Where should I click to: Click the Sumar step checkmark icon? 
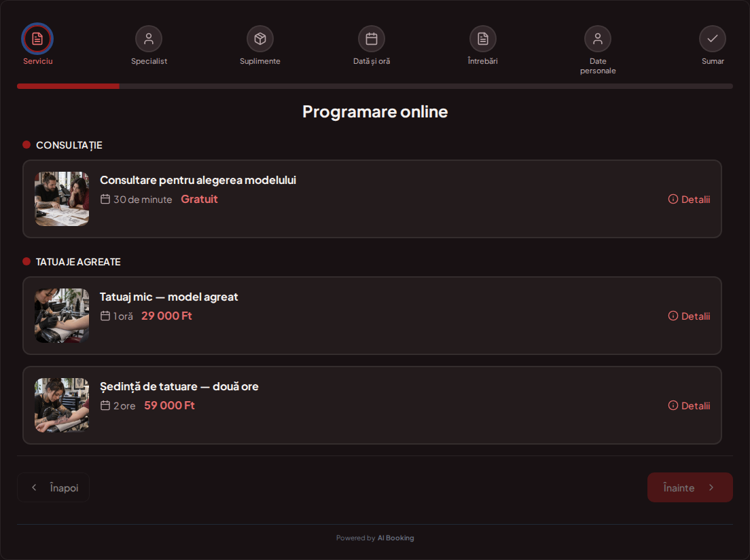pyautogui.click(x=713, y=39)
